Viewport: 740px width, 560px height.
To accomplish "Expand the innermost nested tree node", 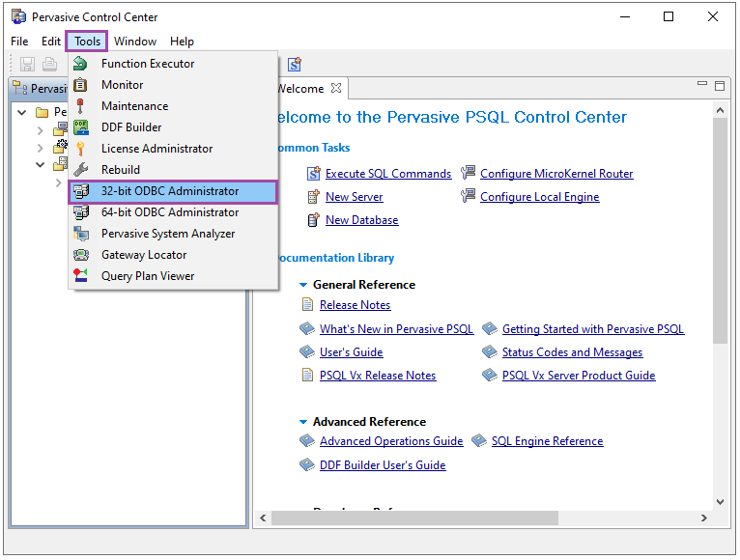I will [58, 182].
